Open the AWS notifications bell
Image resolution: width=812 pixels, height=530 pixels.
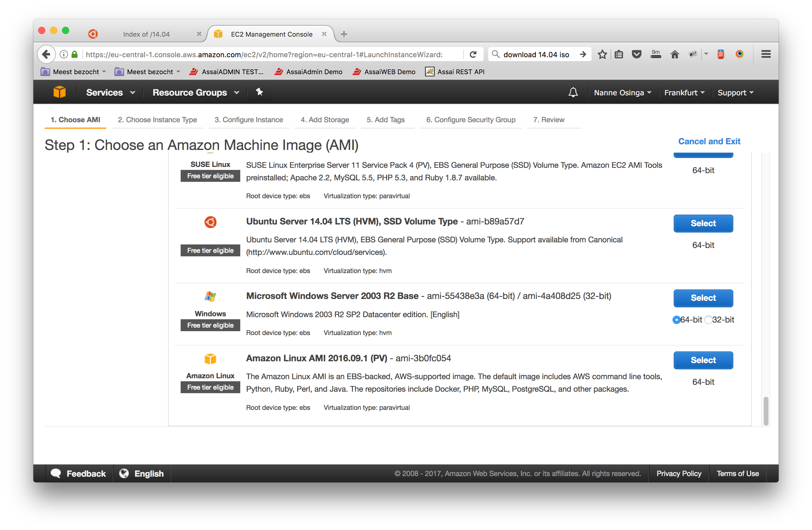573,92
